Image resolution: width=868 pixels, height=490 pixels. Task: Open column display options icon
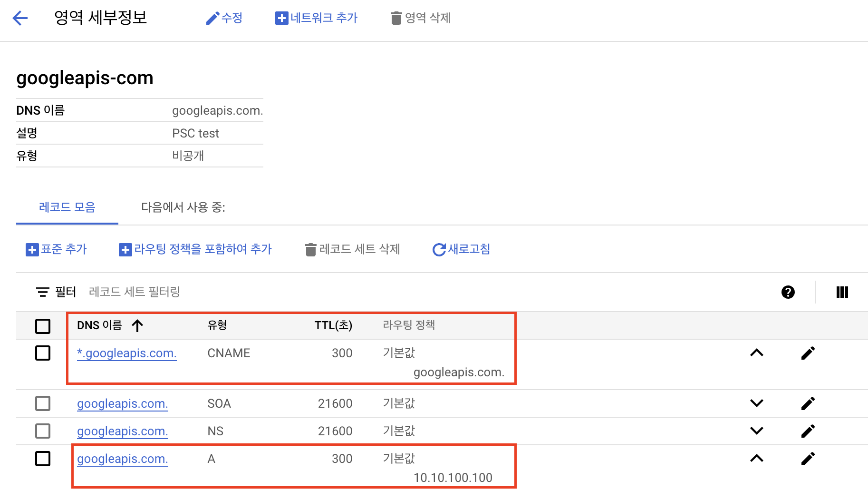click(x=842, y=292)
